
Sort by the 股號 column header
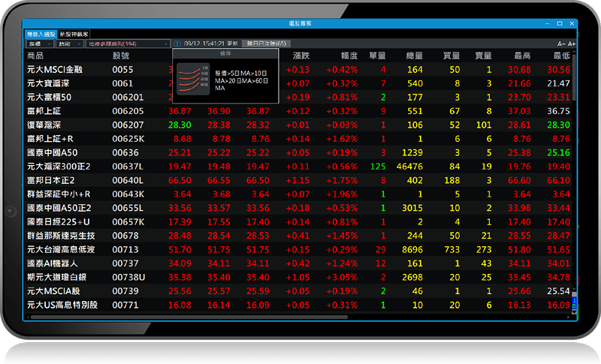pyautogui.click(x=121, y=56)
